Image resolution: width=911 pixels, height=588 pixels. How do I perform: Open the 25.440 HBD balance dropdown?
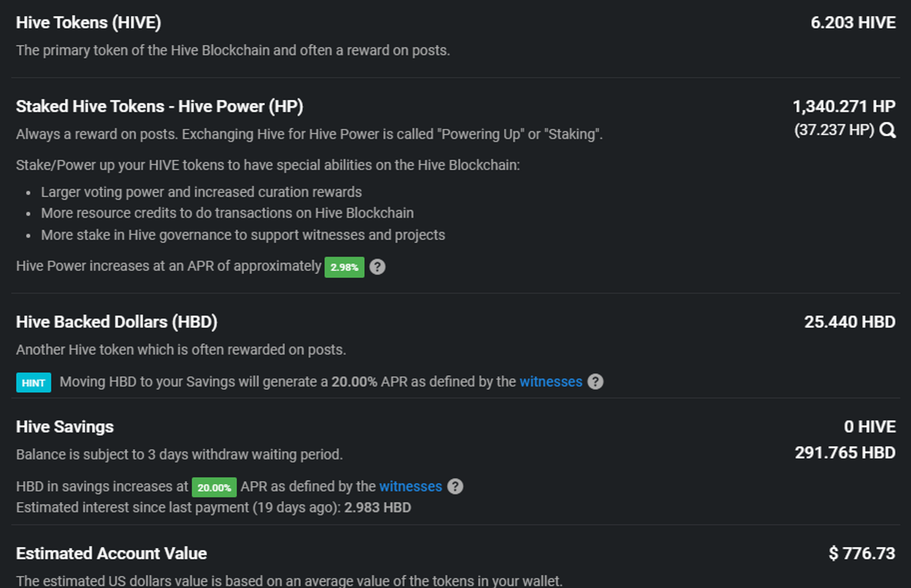pos(849,322)
